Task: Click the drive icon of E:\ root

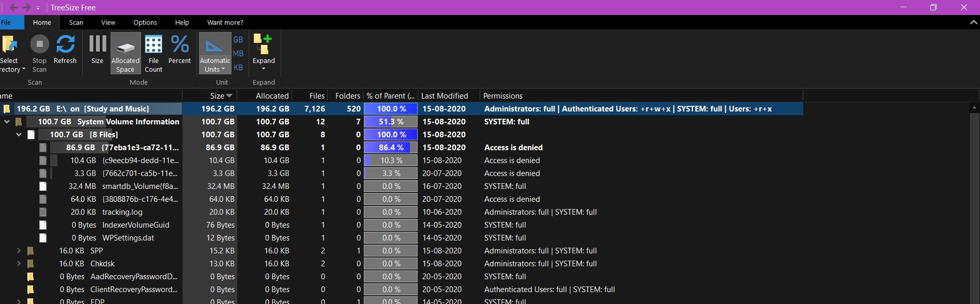Action: pos(7,109)
